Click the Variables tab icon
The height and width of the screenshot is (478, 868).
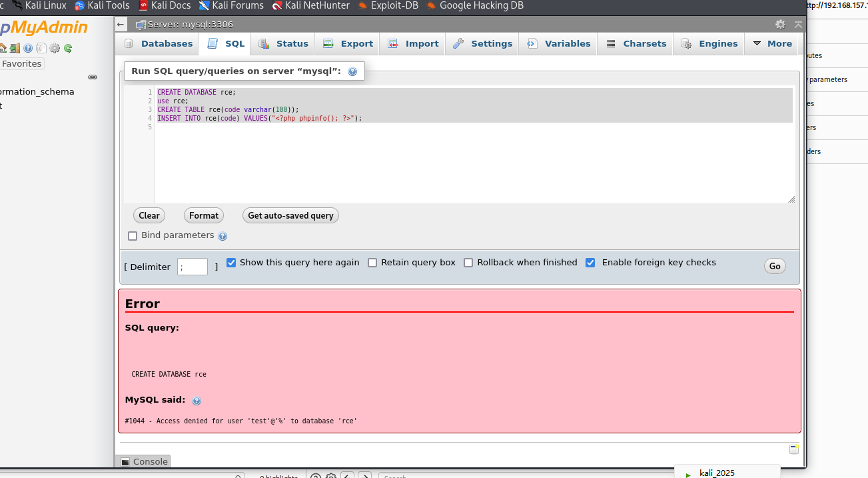coord(532,44)
